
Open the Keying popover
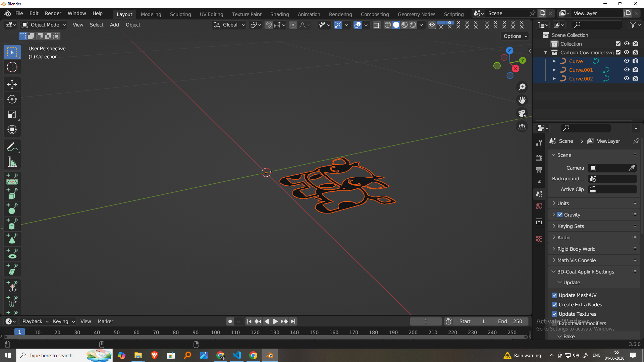[x=63, y=321]
